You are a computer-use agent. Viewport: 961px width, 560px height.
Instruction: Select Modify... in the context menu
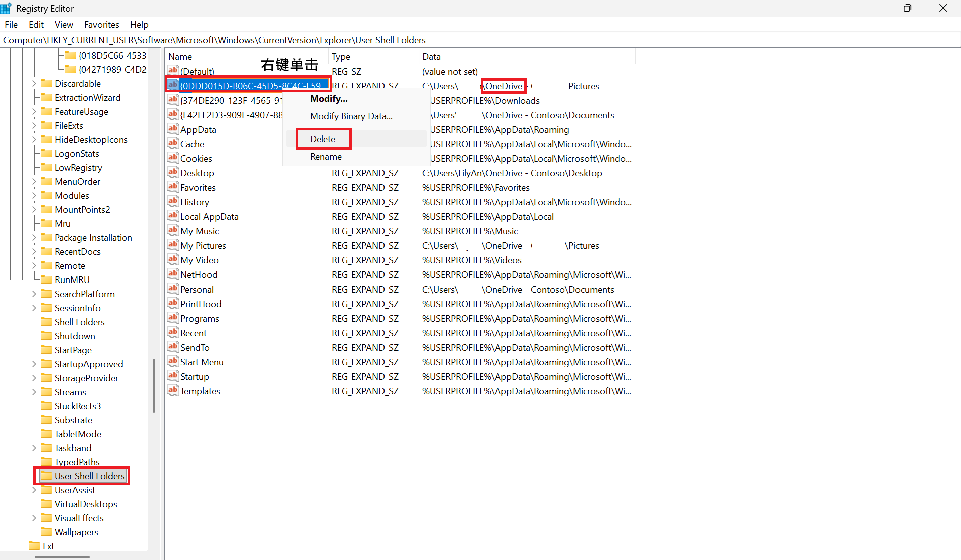(329, 99)
